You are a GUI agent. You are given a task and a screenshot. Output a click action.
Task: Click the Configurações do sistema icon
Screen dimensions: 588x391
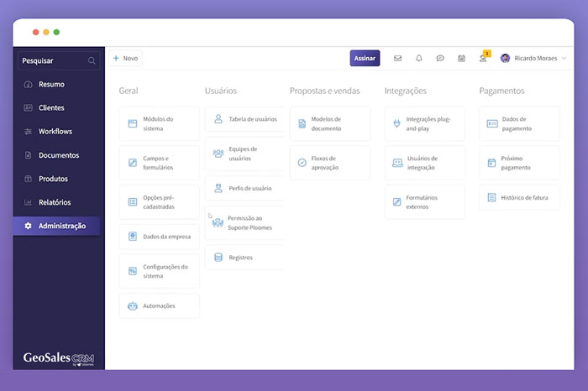[133, 271]
